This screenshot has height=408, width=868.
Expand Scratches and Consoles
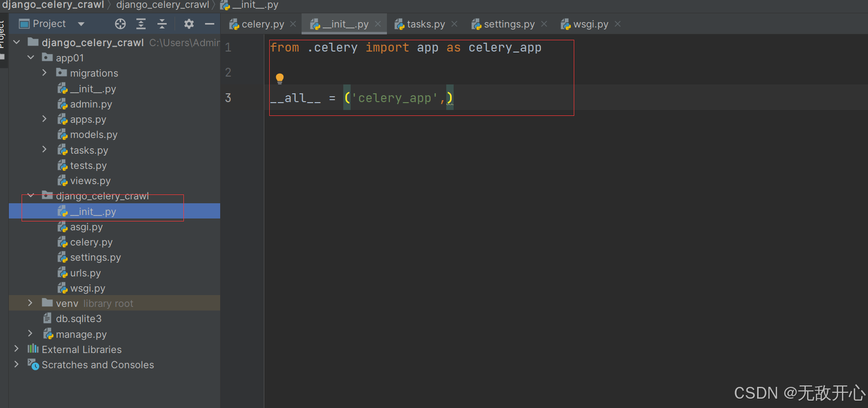(x=17, y=364)
